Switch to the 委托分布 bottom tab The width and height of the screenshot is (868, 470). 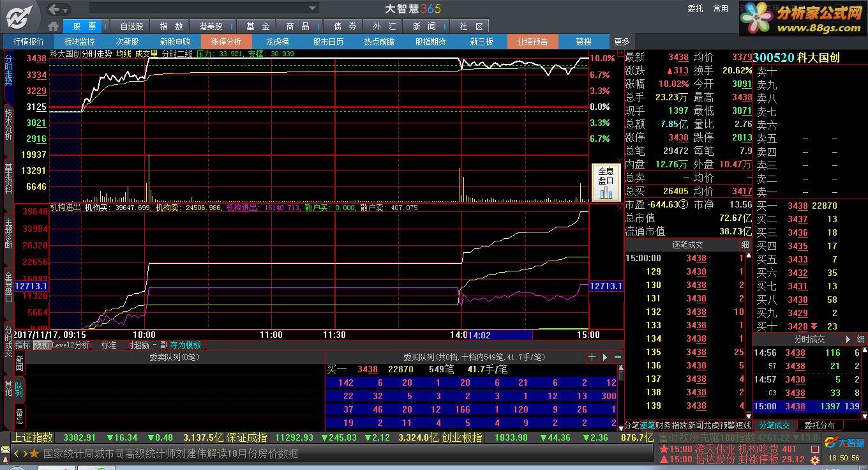tap(819, 425)
